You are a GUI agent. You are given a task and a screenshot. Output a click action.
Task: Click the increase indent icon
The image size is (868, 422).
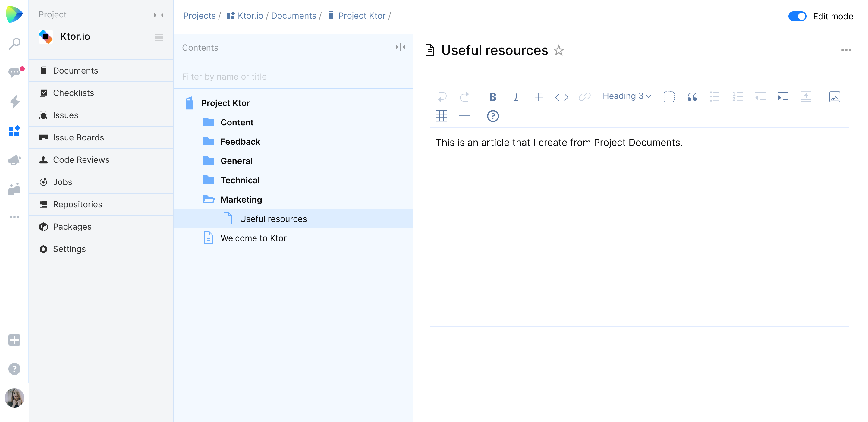783,97
